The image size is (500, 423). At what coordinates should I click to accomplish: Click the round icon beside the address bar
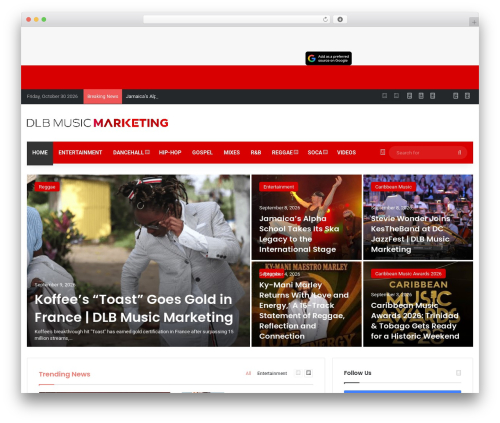pos(340,20)
